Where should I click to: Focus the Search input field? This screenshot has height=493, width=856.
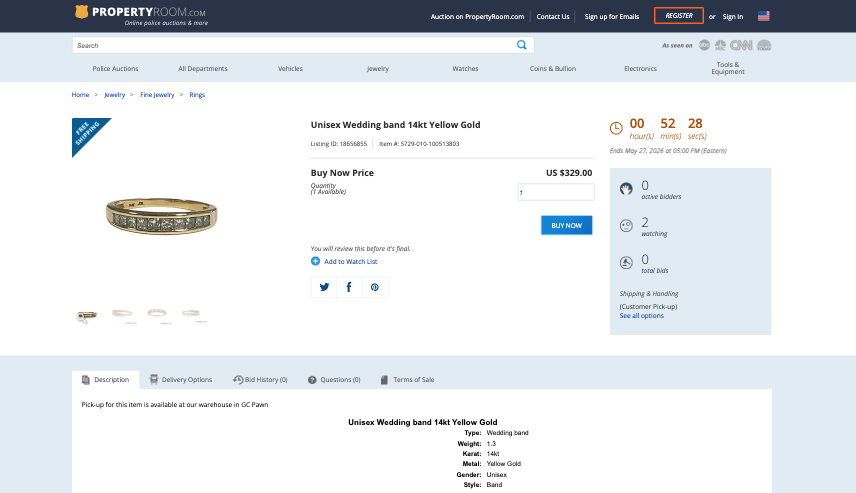click(295, 45)
